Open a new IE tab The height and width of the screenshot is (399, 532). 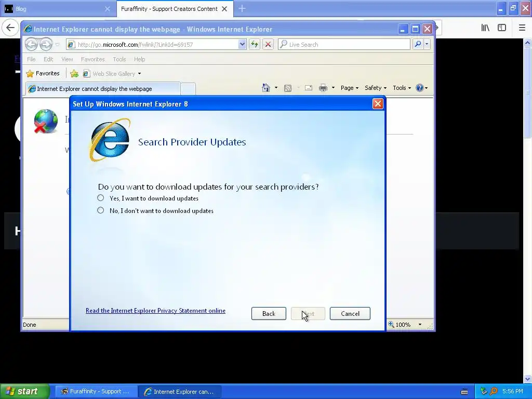tap(188, 89)
